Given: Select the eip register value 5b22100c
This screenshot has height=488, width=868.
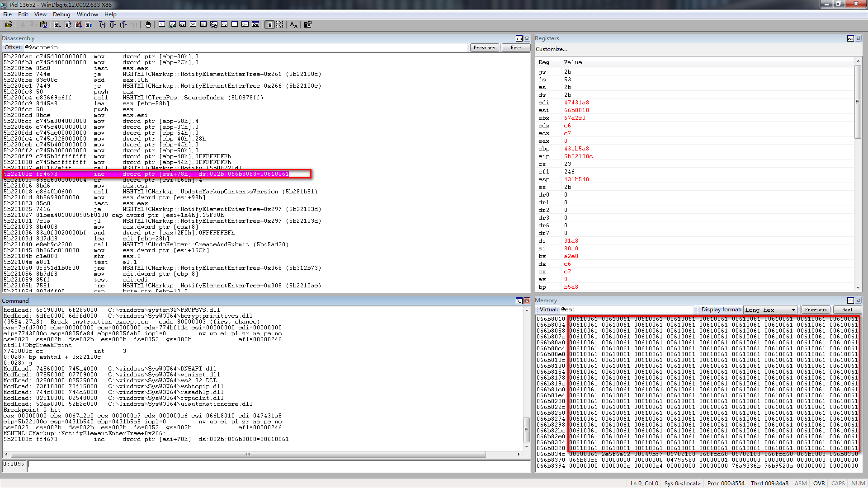Looking at the screenshot, I should pyautogui.click(x=578, y=156).
